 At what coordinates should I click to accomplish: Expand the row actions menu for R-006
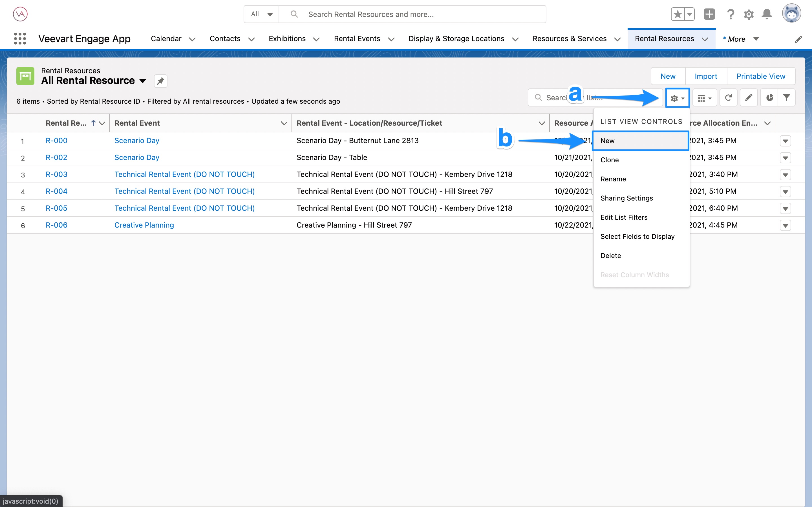785,225
